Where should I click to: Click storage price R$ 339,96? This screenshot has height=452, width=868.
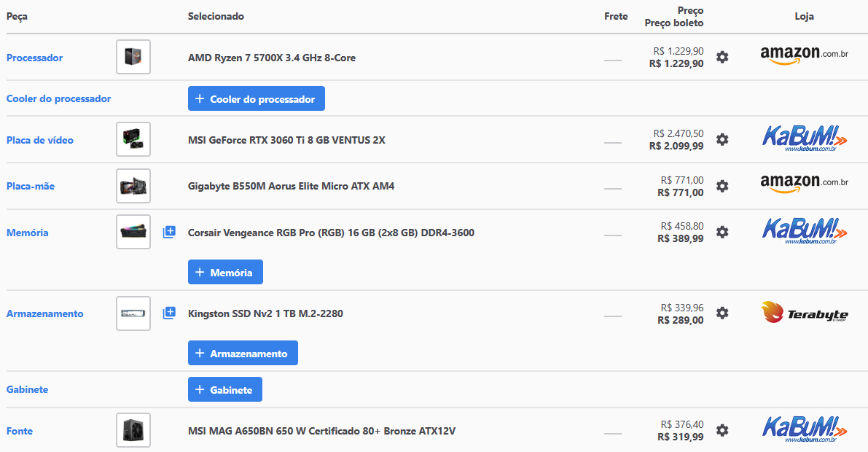[682, 308]
